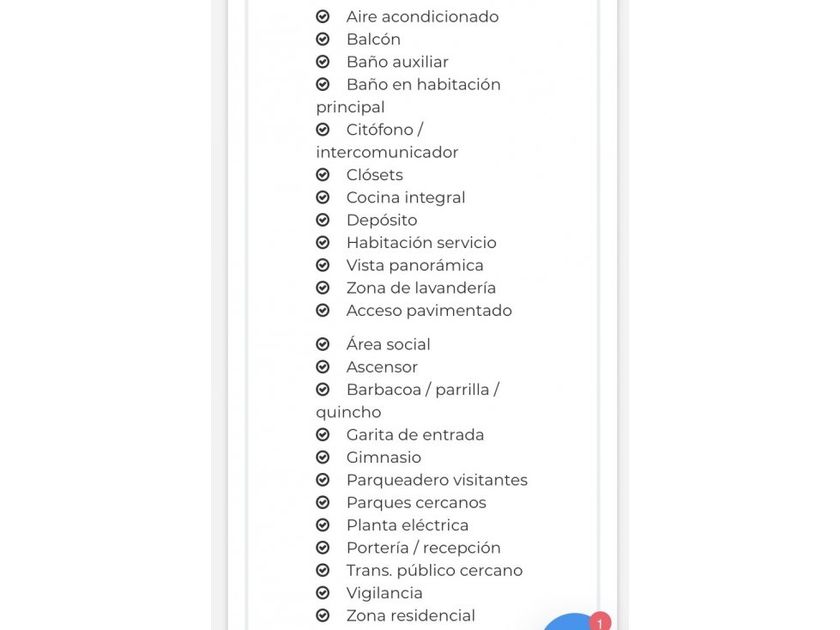Click the check icon next to Balcón
The width and height of the screenshot is (840, 630).
pyautogui.click(x=323, y=39)
